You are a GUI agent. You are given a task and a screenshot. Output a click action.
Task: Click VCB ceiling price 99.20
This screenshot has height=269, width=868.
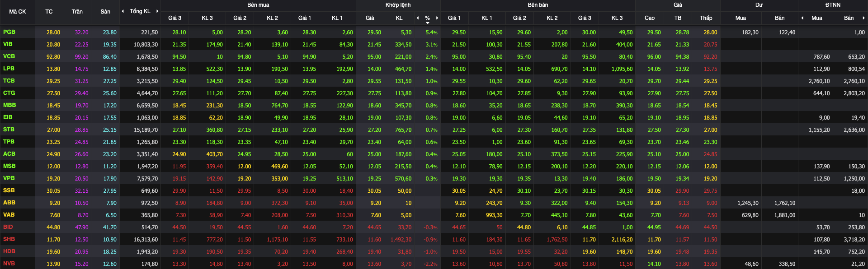(x=82, y=57)
